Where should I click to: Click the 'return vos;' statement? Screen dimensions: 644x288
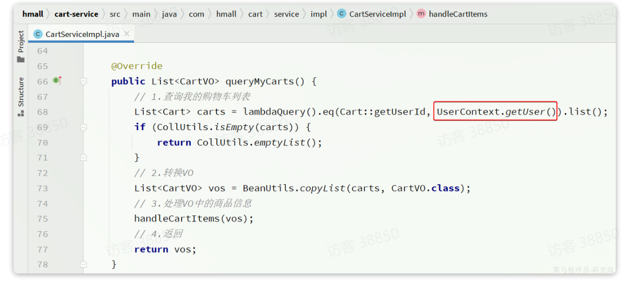click(165, 250)
